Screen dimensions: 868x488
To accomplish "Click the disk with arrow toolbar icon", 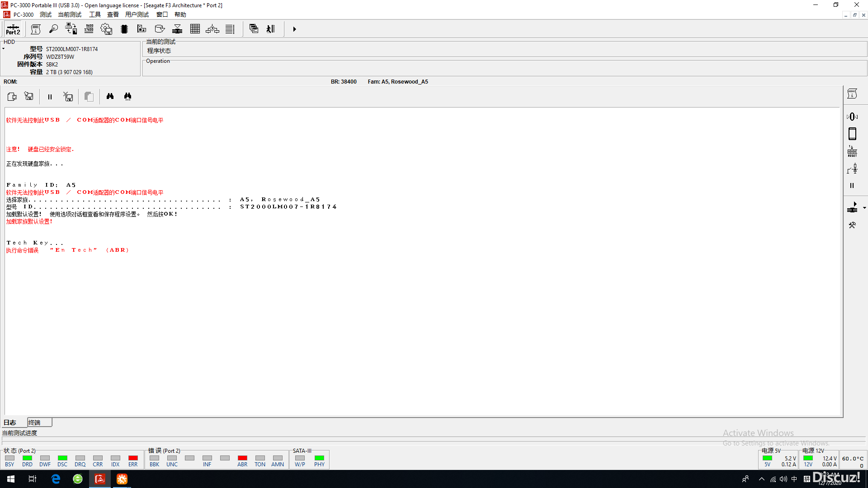I will point(160,29).
